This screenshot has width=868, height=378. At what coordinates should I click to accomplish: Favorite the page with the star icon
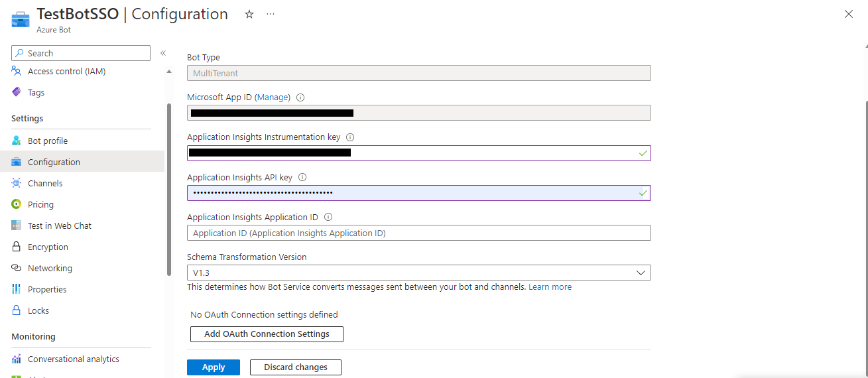click(249, 14)
